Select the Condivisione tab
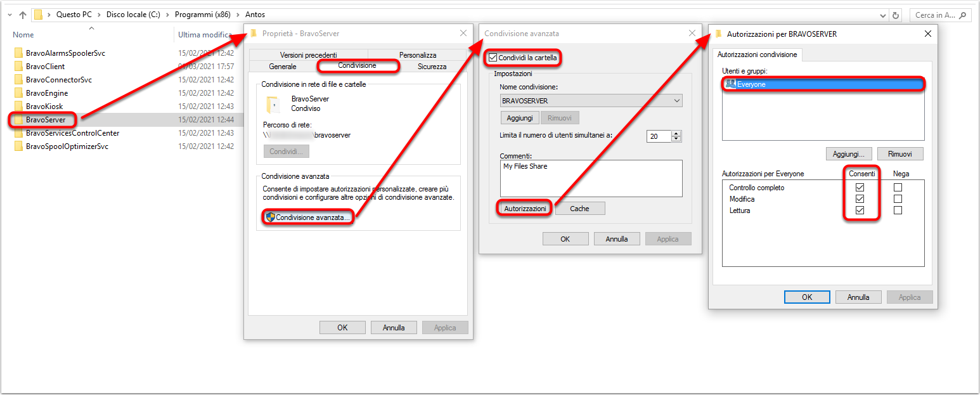 click(357, 65)
